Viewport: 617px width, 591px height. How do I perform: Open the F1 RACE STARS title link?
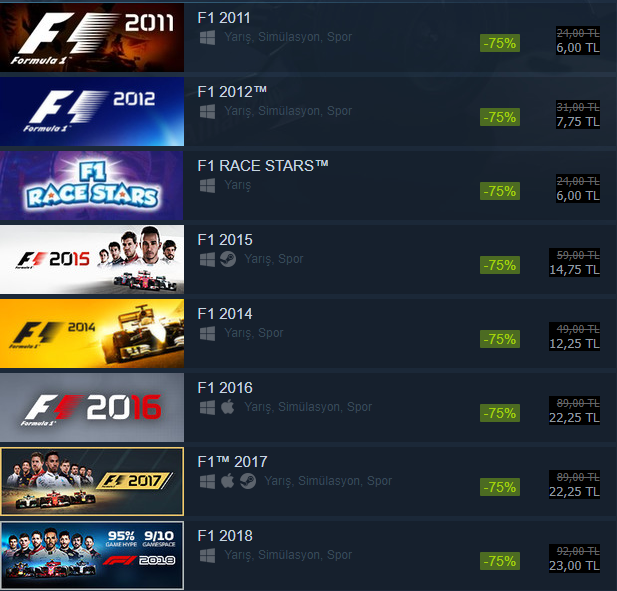pyautogui.click(x=263, y=166)
